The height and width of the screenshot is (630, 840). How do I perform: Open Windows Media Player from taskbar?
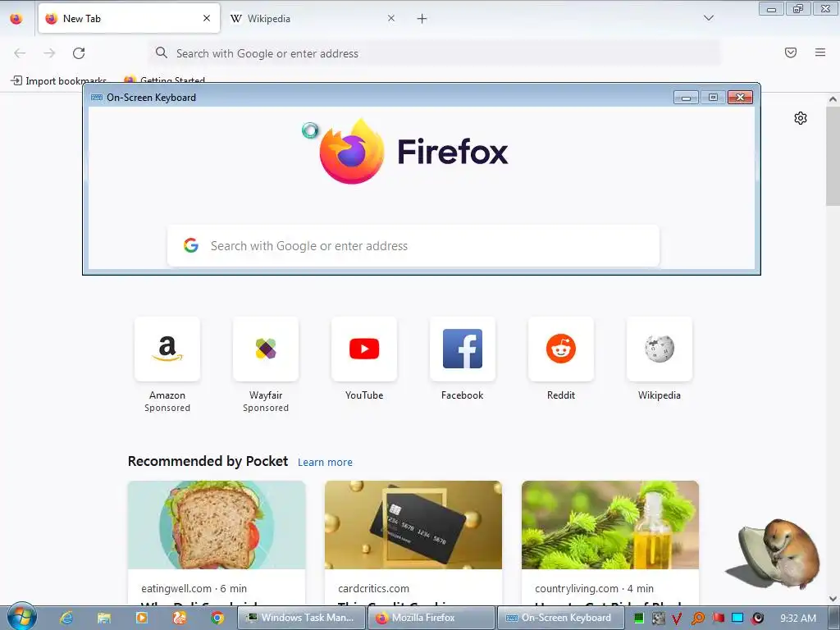coord(142,618)
